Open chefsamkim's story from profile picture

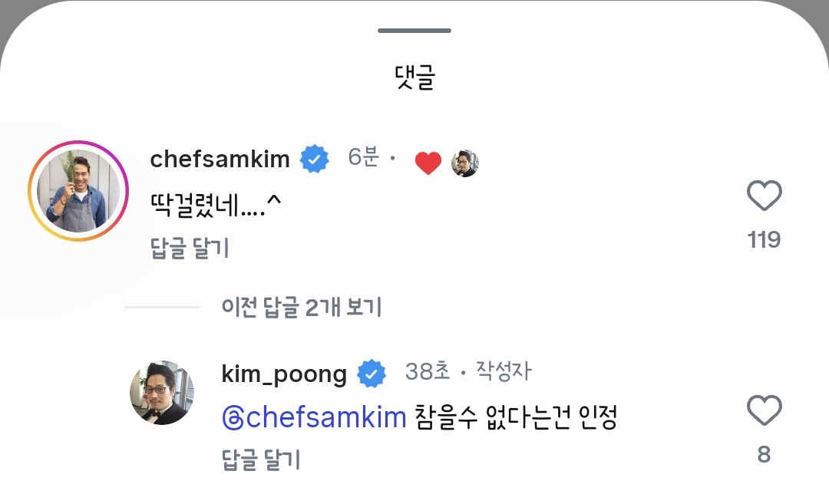(78, 191)
